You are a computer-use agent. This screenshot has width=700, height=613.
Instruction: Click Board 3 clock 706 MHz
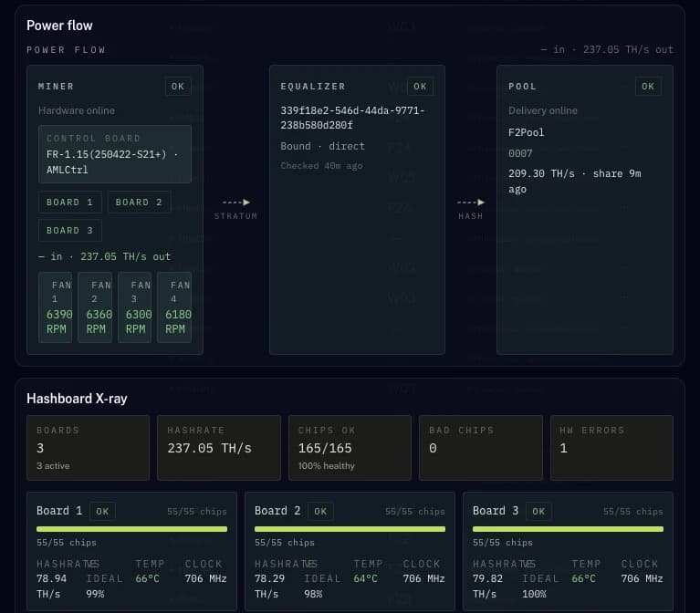pyautogui.click(x=642, y=578)
